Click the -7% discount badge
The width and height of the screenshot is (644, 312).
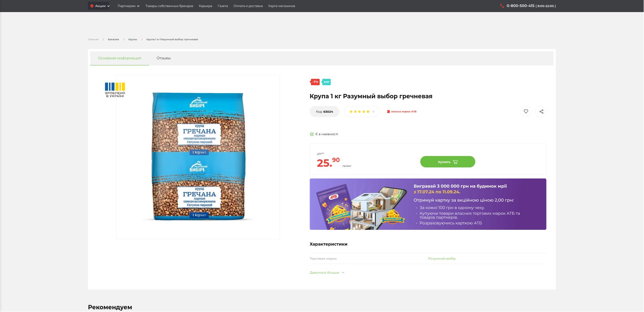coord(315,82)
